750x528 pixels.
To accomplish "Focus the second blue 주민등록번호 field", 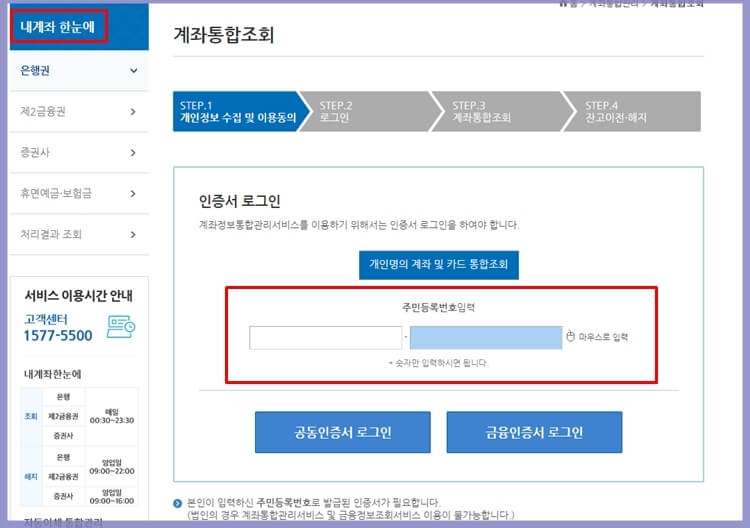I will [x=486, y=338].
